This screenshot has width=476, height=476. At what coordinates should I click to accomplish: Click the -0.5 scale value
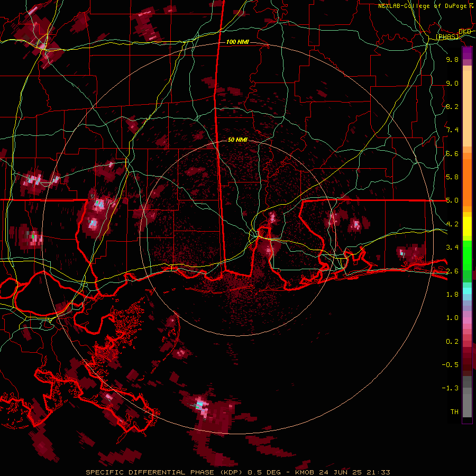(450, 364)
